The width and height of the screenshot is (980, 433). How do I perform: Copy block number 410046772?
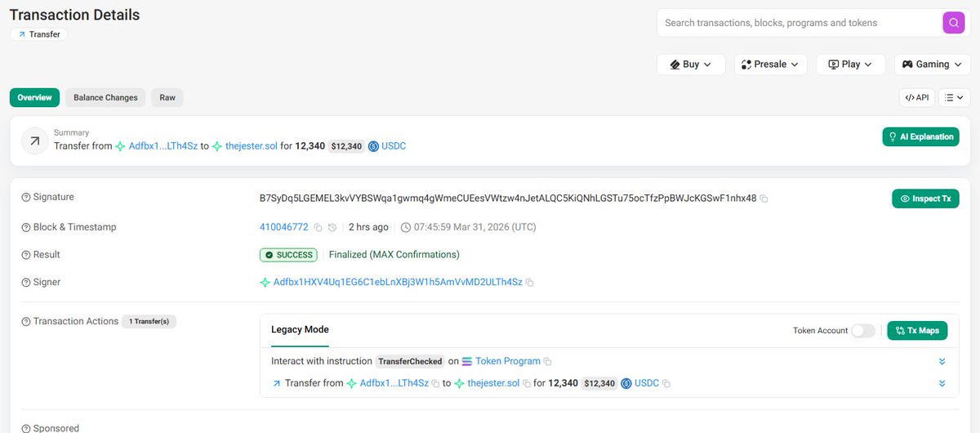[x=318, y=227]
